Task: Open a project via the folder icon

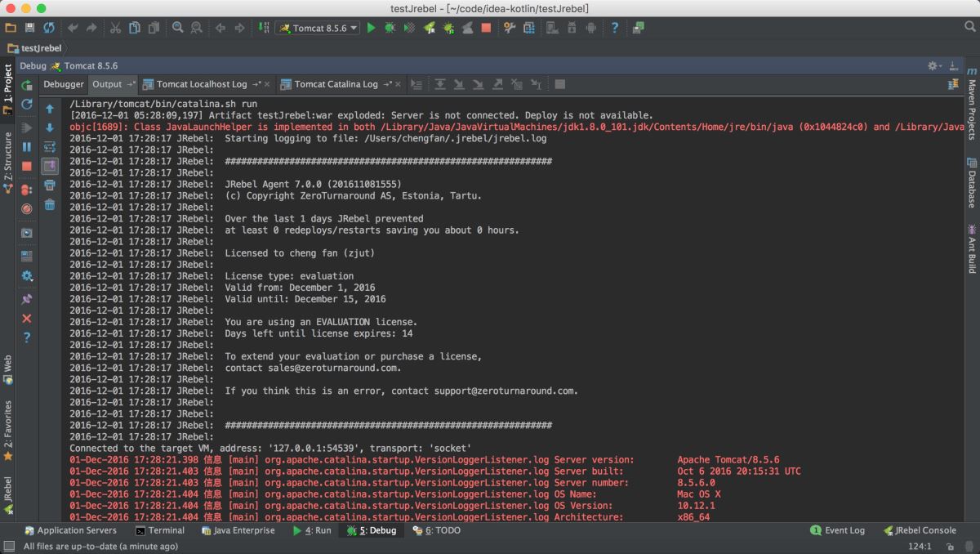Action: pyautogui.click(x=11, y=28)
